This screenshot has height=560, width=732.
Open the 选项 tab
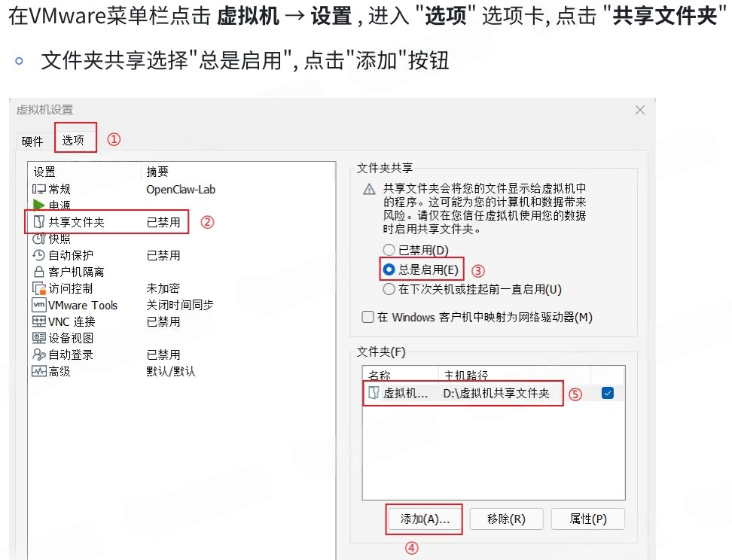[x=73, y=140]
